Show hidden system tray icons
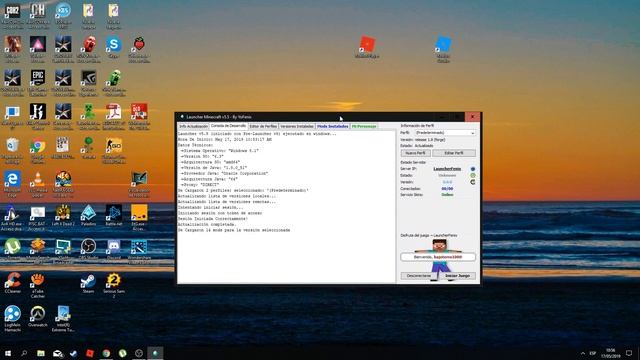This screenshot has height=360, width=640. pyautogui.click(x=582, y=353)
